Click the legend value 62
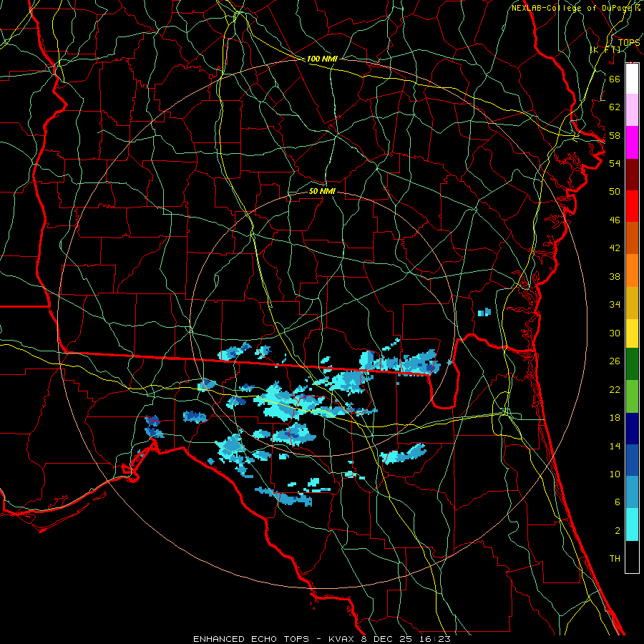644x644 pixels. (615, 107)
